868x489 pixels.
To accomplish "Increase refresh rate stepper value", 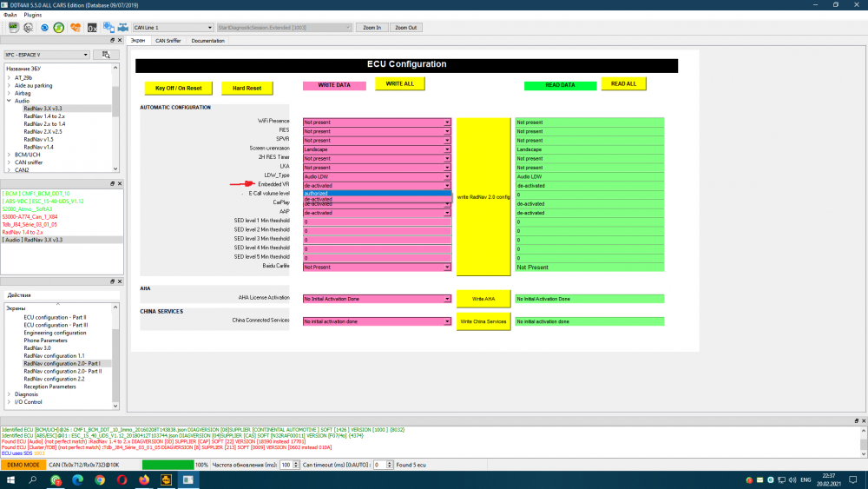I will point(296,463).
